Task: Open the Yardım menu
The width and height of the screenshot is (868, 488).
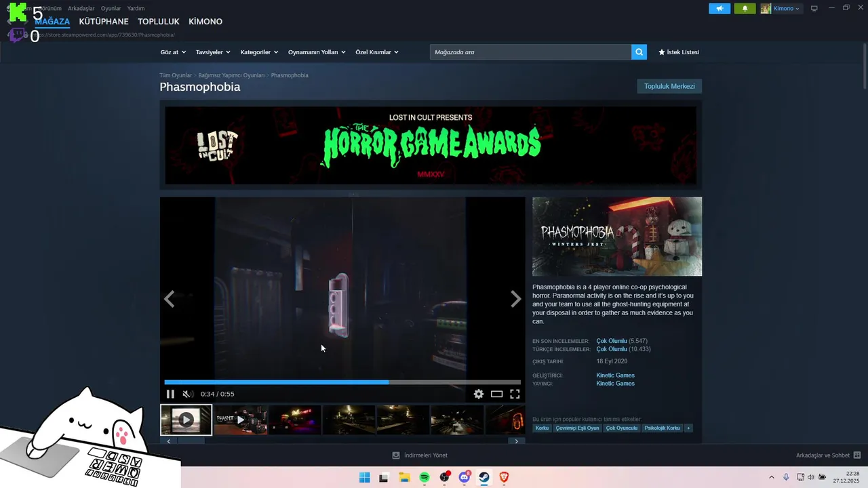Action: coord(136,8)
